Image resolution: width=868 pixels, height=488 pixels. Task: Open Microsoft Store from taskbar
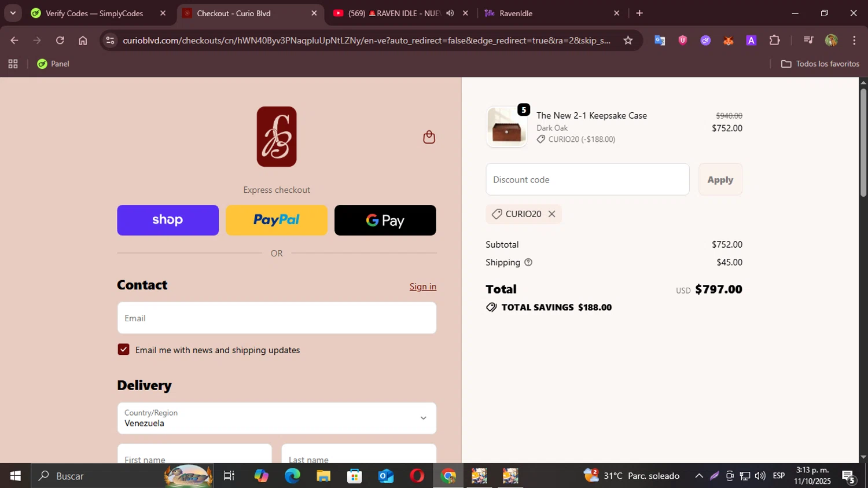[354, 476]
